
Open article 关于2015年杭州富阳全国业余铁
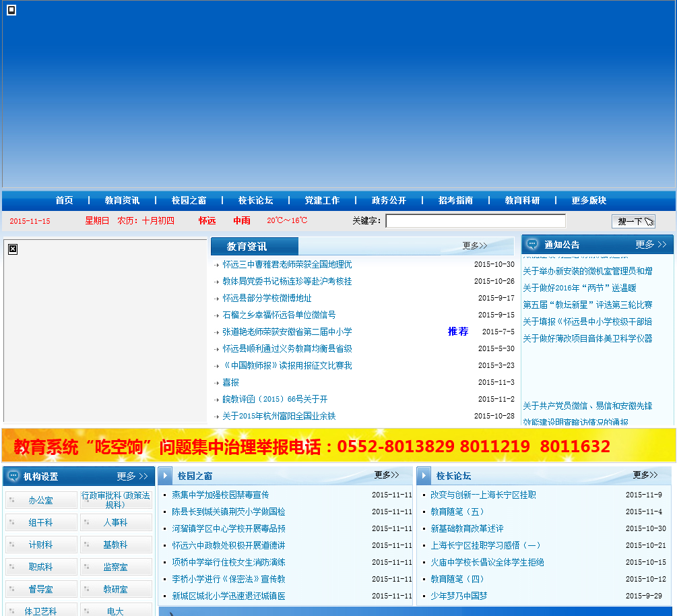[x=279, y=416]
